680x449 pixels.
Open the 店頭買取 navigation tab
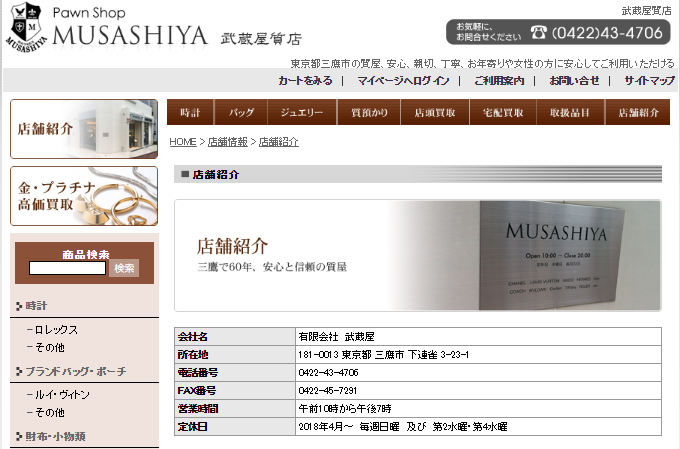(435, 112)
